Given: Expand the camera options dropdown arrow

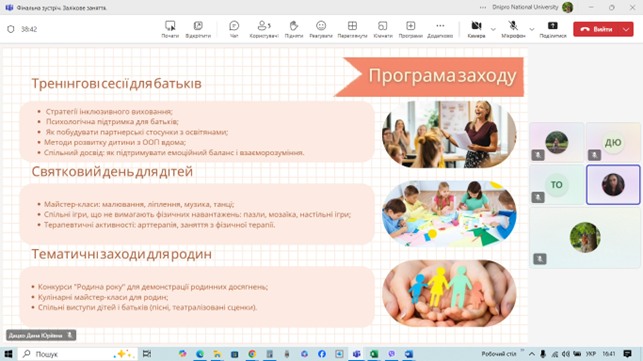Looking at the screenshot, I should [x=493, y=29].
